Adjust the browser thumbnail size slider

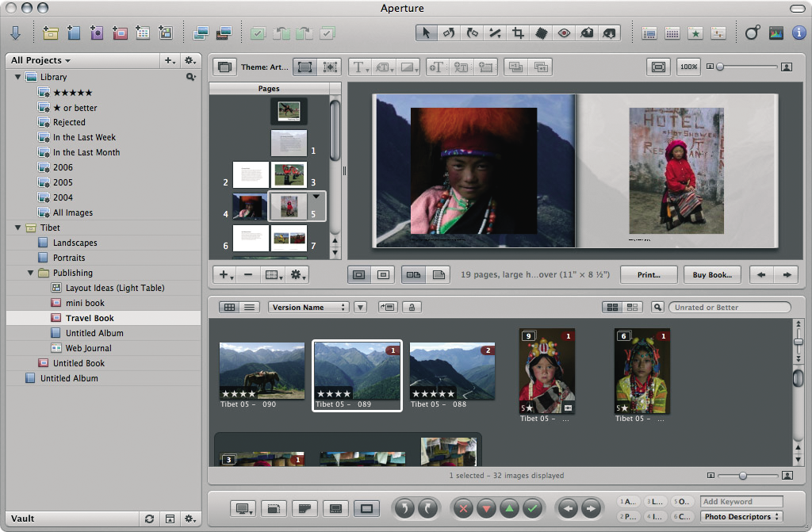pos(742,476)
